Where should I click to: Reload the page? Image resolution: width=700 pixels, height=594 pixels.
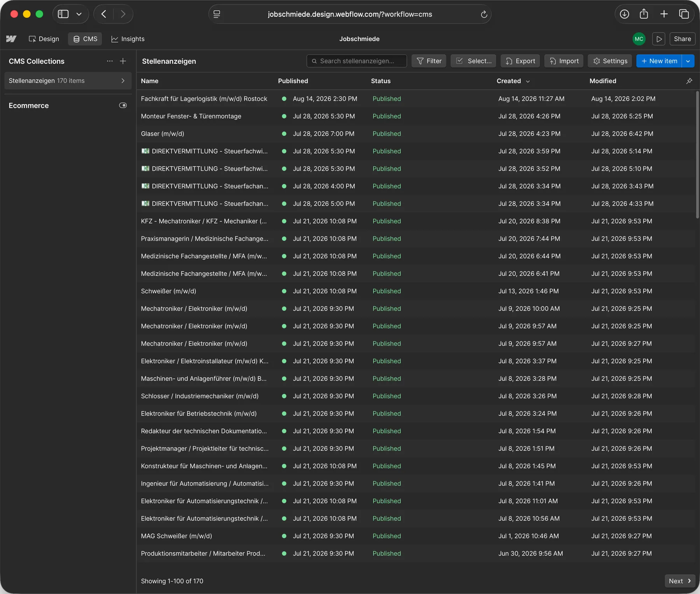point(484,14)
